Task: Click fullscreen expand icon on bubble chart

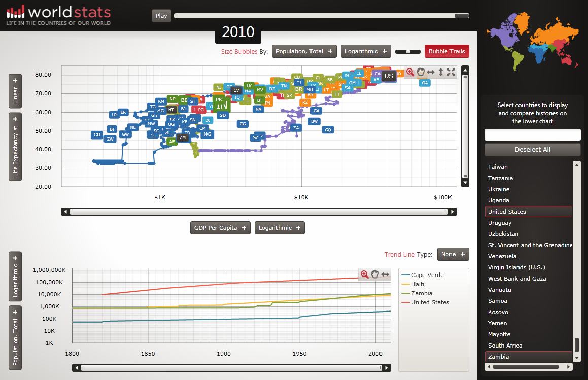Action: (x=451, y=72)
